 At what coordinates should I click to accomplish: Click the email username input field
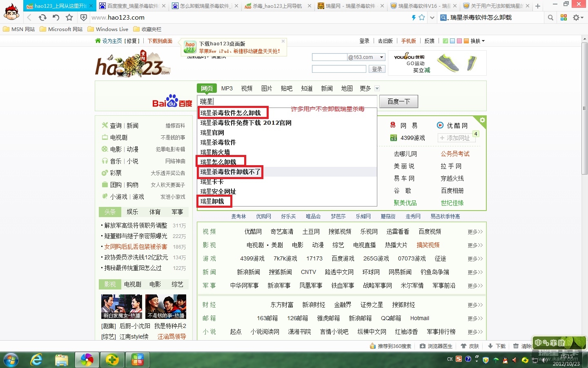click(330, 57)
